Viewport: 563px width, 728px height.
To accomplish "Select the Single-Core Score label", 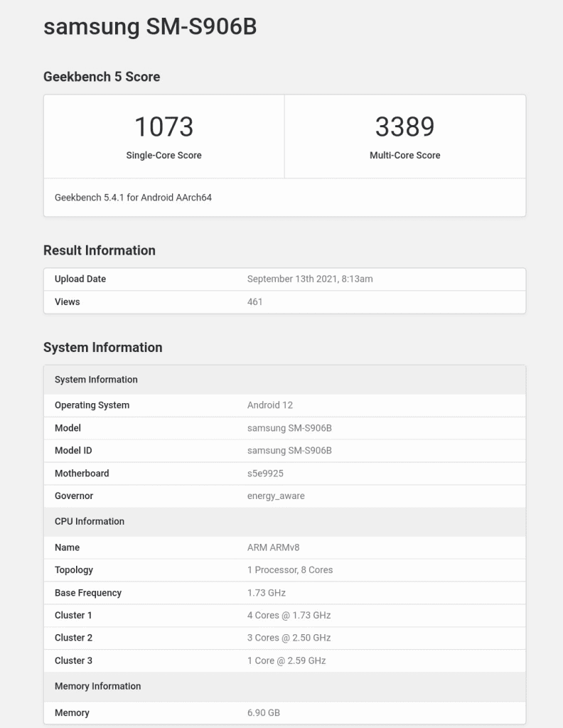I will 163,155.
